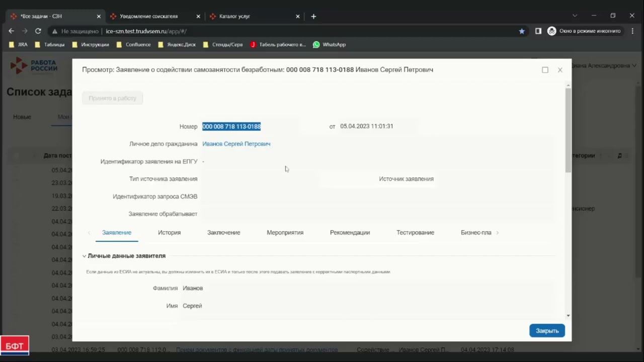Click the incognito mode indicator

point(585,31)
